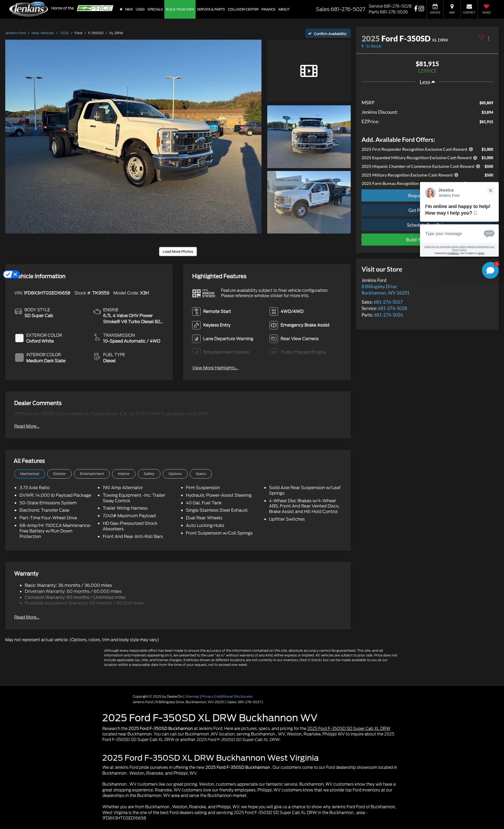Open SERVICE & PARTS menu
Image resolution: width=504 pixels, height=829 pixels.
[211, 9]
